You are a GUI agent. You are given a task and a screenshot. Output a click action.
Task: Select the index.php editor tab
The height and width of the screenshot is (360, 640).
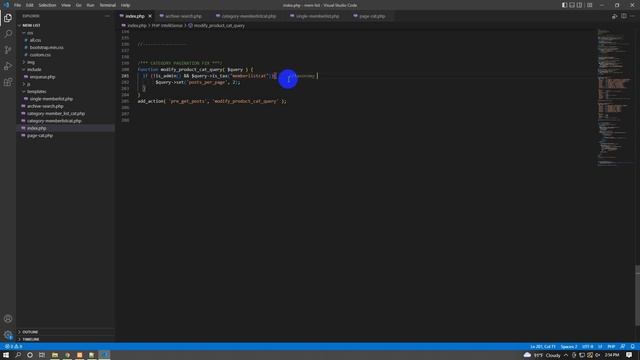(x=135, y=16)
